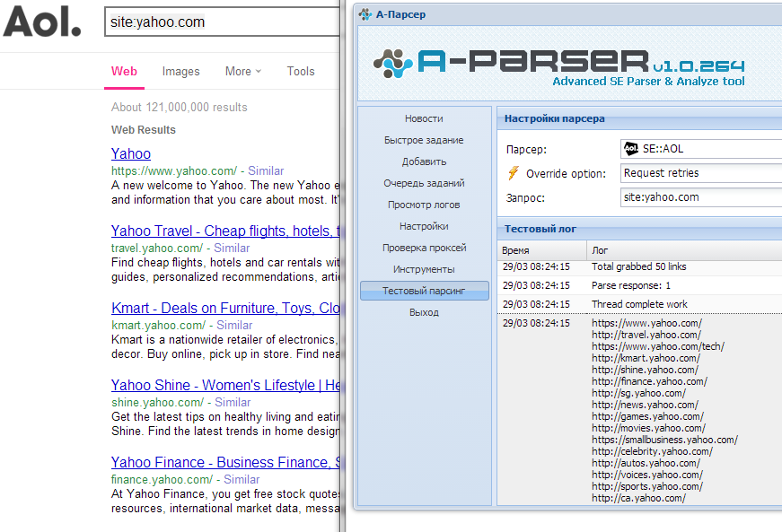Viewport: 782px width, 532px height.
Task: Click the Настройки парсера panel header
Action: (640, 118)
